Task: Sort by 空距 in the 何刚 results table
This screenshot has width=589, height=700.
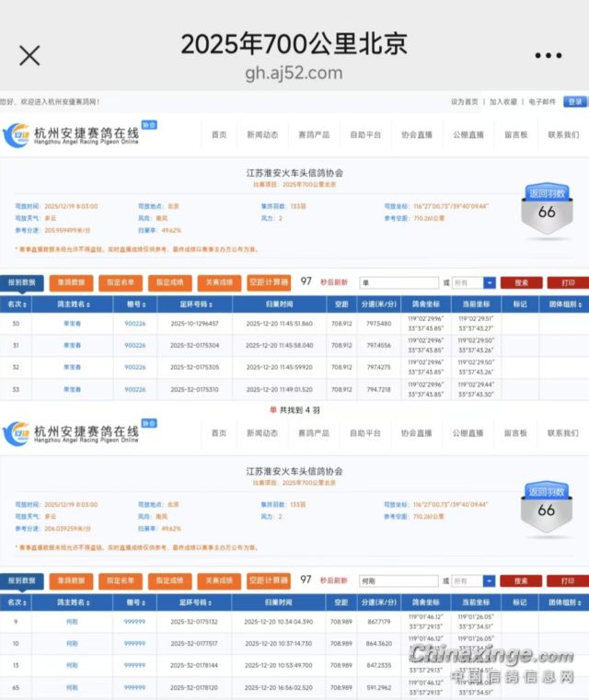Action: (342, 602)
